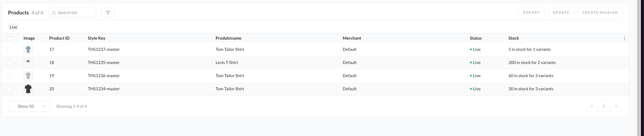Open Levis T-Shirt product image
Screen dimensions: 644x136
28,63
